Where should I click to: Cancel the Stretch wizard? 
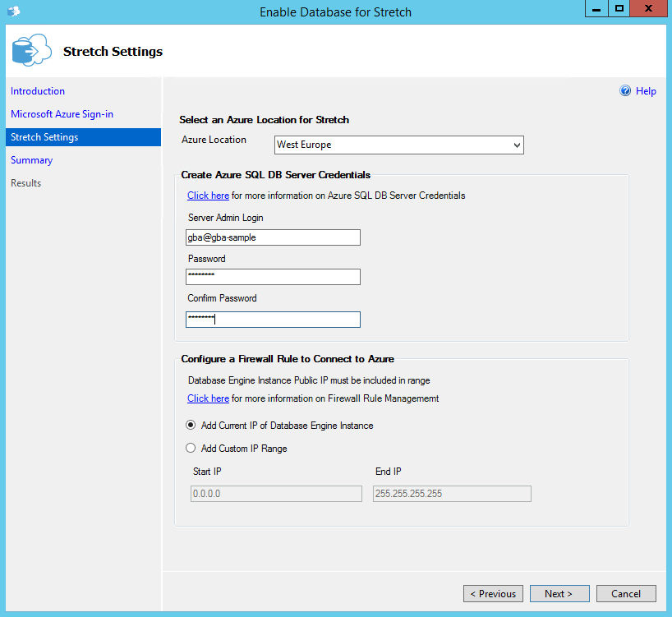point(625,594)
